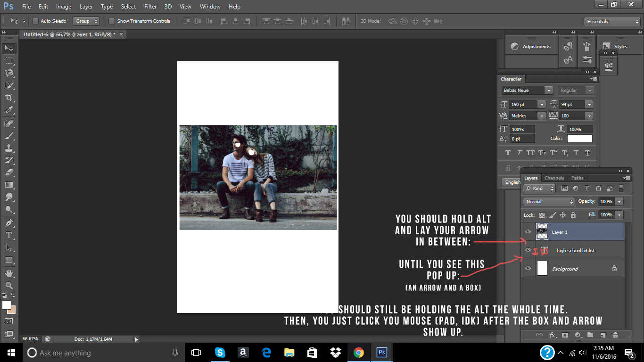Image resolution: width=644 pixels, height=362 pixels.
Task: Switch to the Channels tab
Action: 554,178
